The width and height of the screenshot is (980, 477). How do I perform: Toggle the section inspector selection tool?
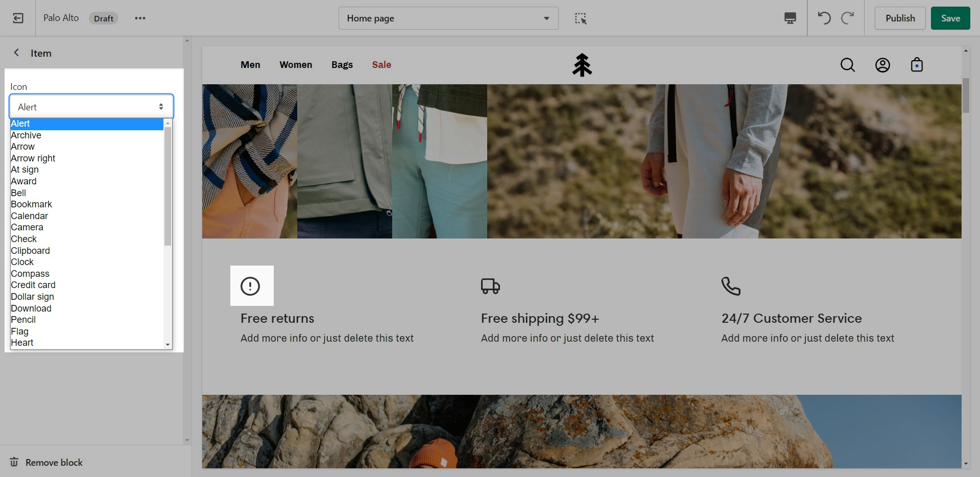[x=581, y=18]
